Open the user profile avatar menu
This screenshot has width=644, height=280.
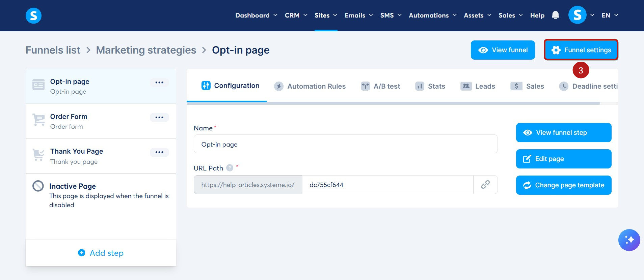point(577,15)
